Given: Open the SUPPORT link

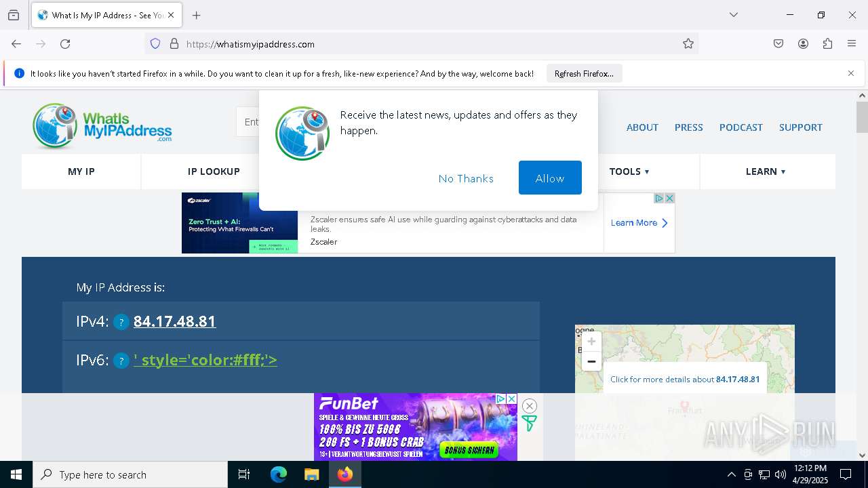Looking at the screenshot, I should (800, 127).
